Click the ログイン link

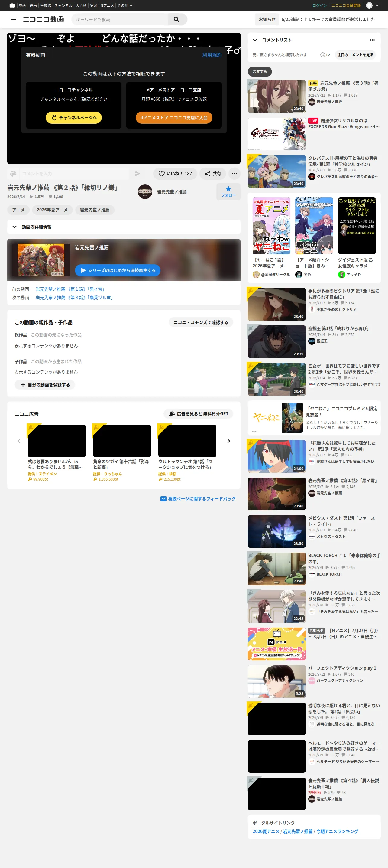(320, 5)
